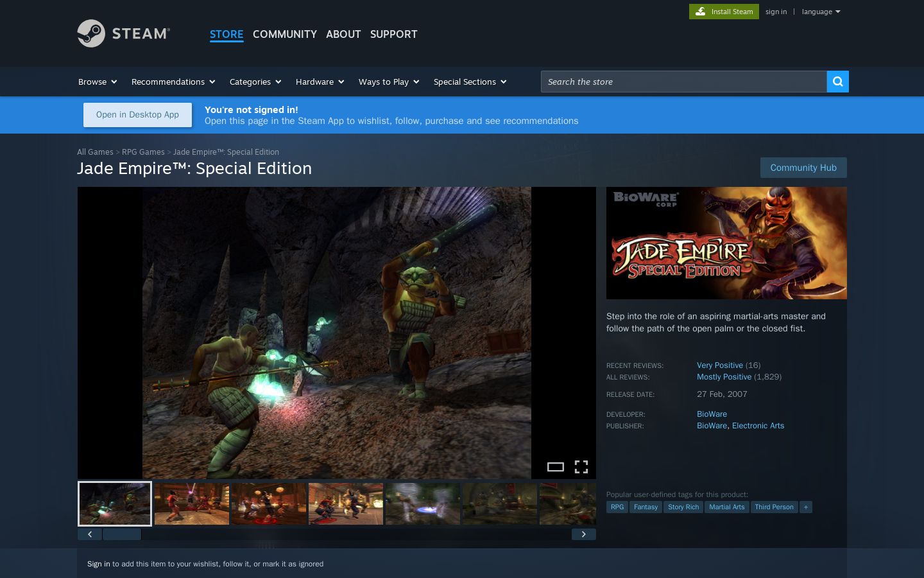Click the sign in link in header
Image resolution: width=924 pixels, height=578 pixels.
776,12
